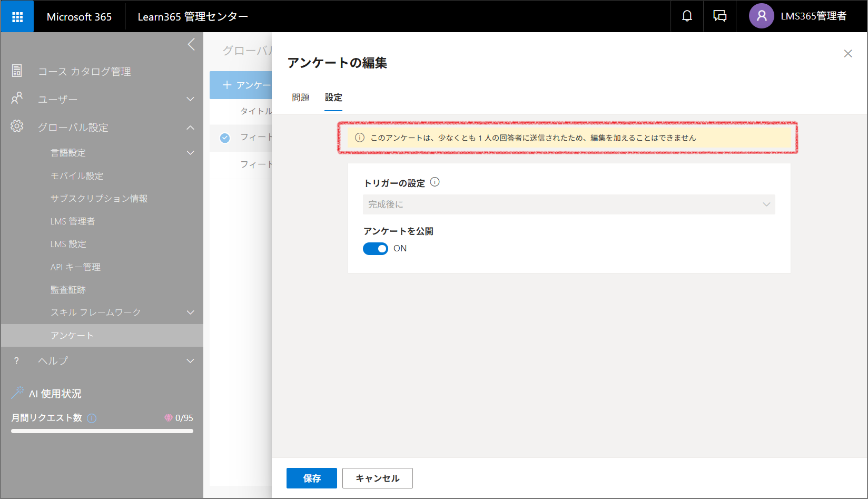
Task: Open the feedback chat icon
Action: click(x=719, y=16)
